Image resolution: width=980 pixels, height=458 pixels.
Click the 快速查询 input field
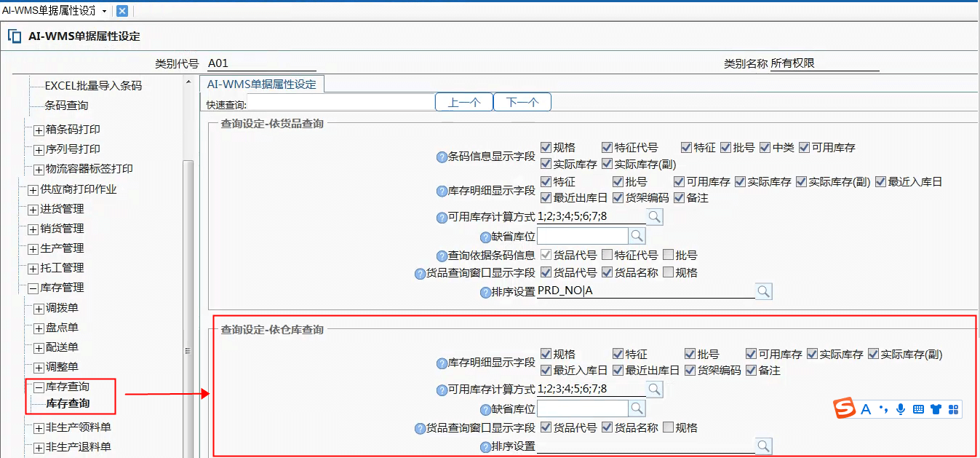coord(340,103)
